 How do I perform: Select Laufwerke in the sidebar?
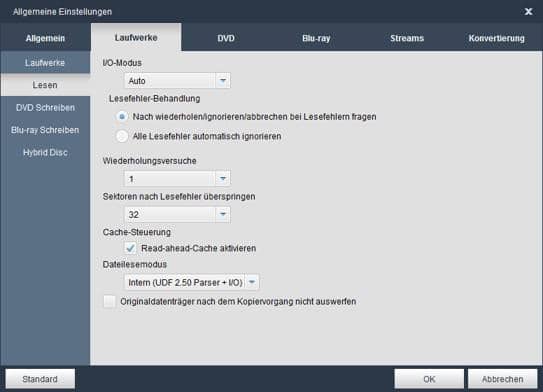(45, 63)
